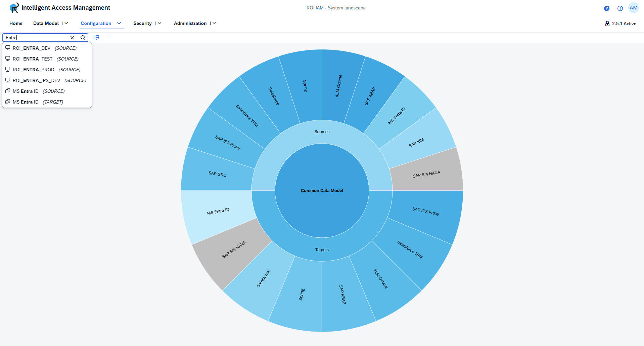Click the Intelligent Access Management logo
This screenshot has width=644, height=346.
click(13, 7)
